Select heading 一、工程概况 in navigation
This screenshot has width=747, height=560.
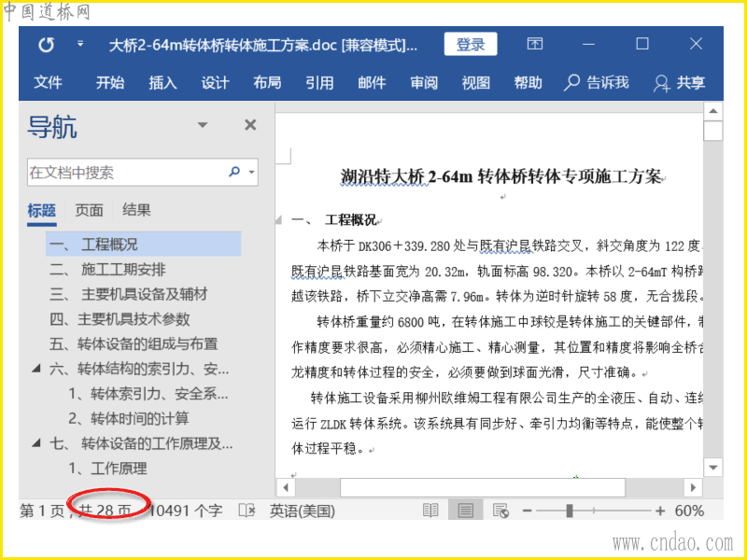[144, 245]
